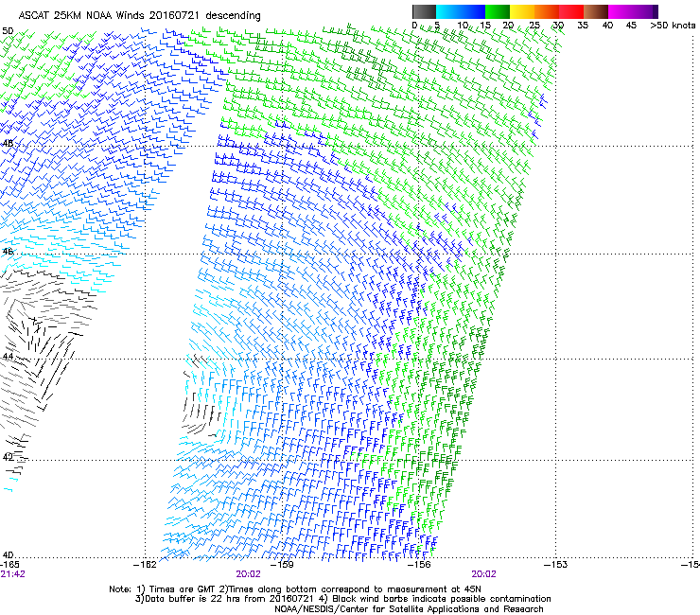Click the latitude label '46'

tap(8, 252)
